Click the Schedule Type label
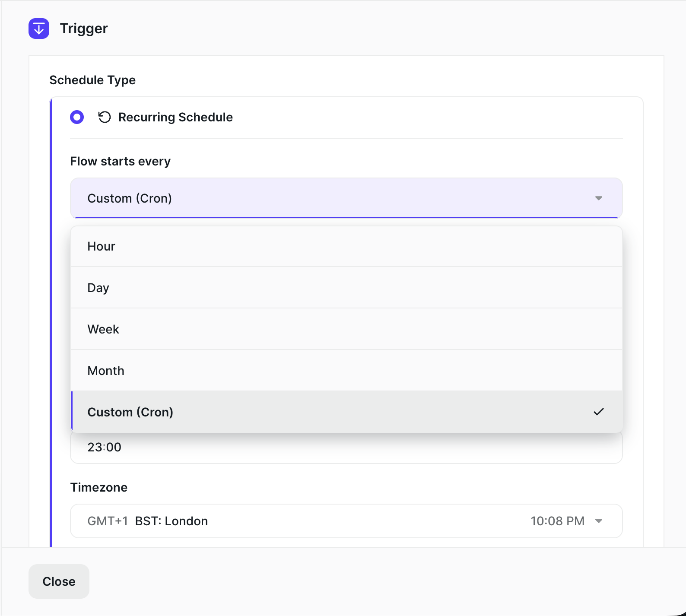Image resolution: width=686 pixels, height=616 pixels. (x=92, y=80)
